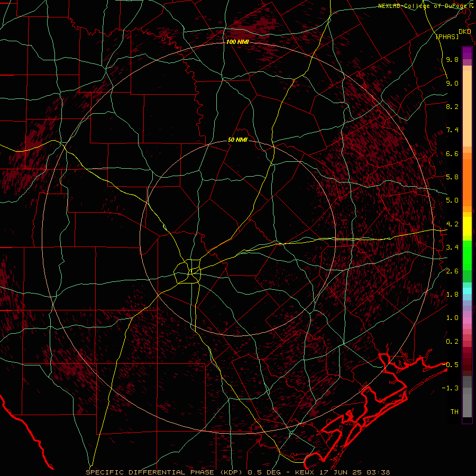This screenshot has width=476, height=476.
Task: Select the -0.5 scale value
Action: (450, 365)
